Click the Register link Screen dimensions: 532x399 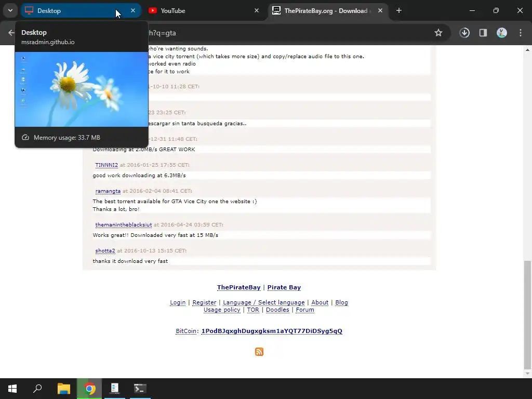(204, 302)
